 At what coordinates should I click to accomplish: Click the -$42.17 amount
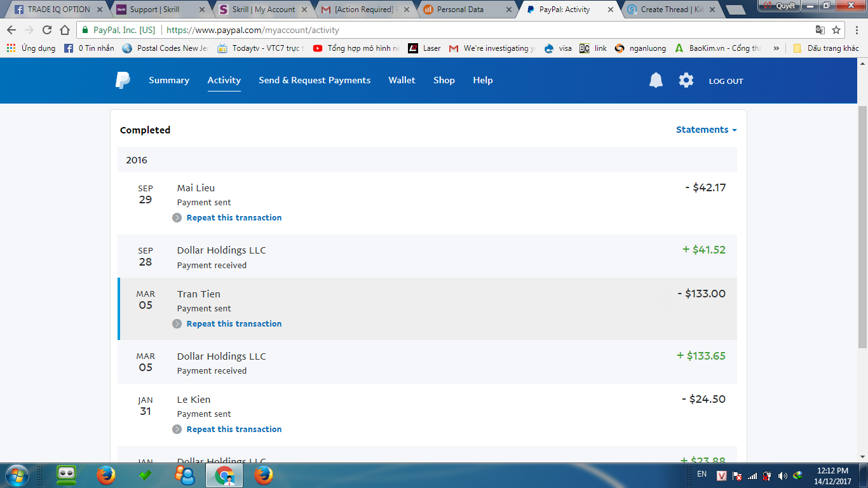tap(705, 188)
